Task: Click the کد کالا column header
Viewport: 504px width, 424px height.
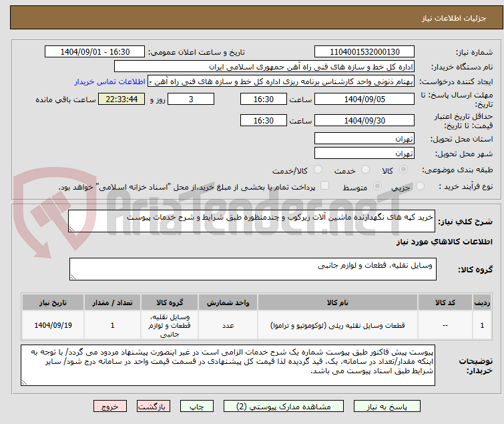Action: click(445, 302)
